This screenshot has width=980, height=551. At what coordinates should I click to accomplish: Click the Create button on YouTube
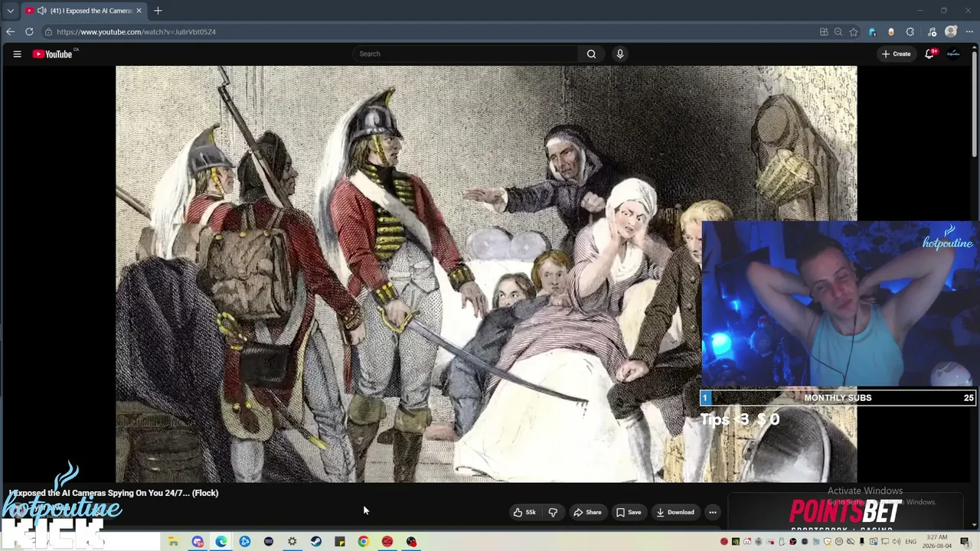tap(897, 54)
